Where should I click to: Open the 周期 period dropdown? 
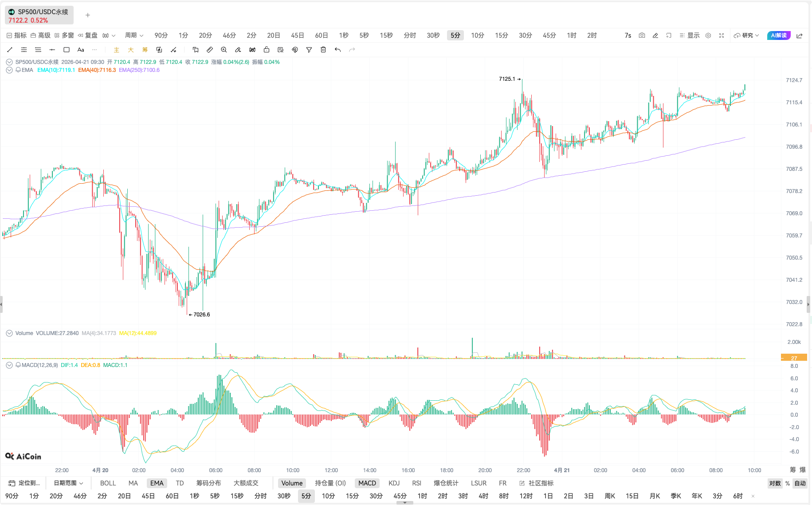tap(134, 36)
